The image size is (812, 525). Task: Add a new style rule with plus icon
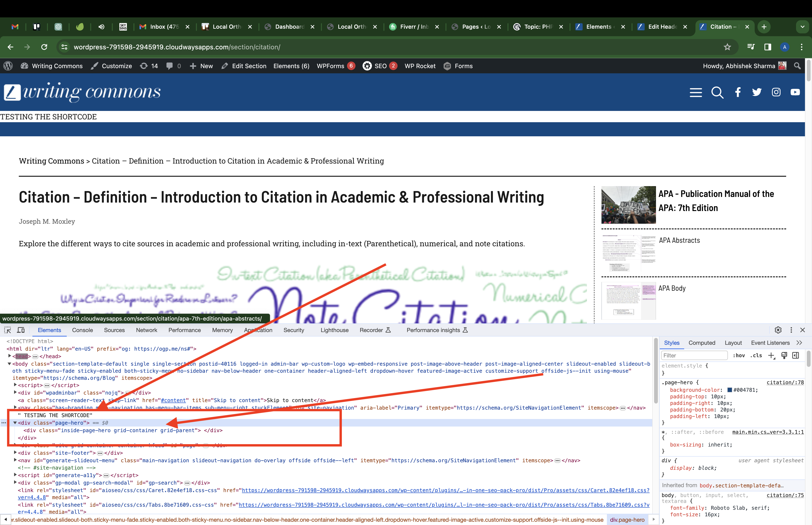pos(771,355)
